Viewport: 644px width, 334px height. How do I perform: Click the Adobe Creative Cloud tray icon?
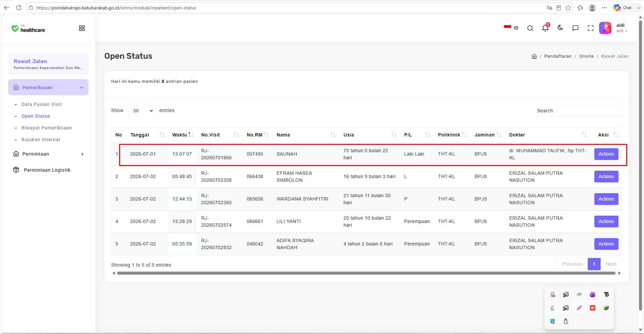579,294
